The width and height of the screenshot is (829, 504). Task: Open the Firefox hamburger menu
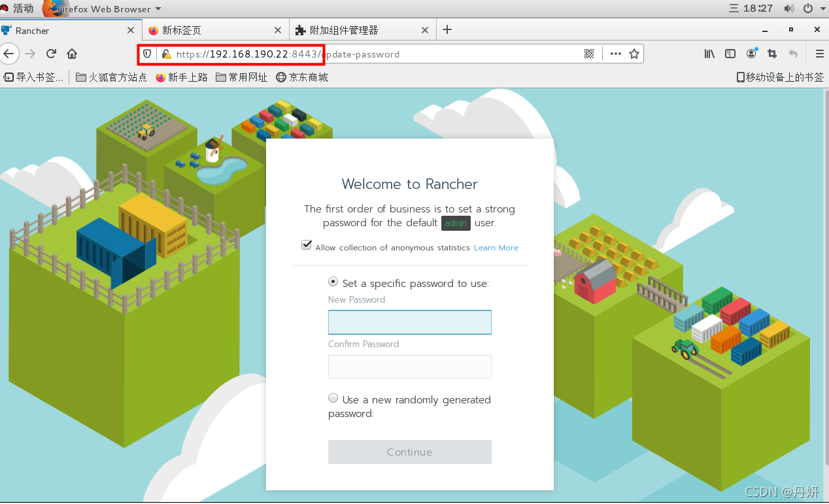click(x=819, y=54)
